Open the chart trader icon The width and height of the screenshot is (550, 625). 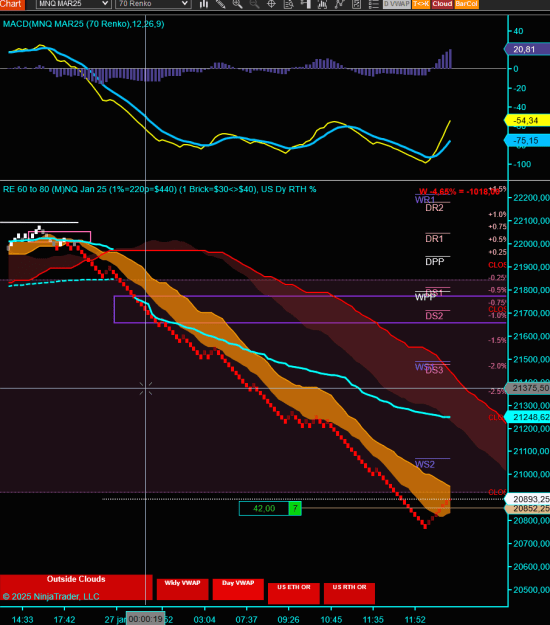tap(306, 4)
